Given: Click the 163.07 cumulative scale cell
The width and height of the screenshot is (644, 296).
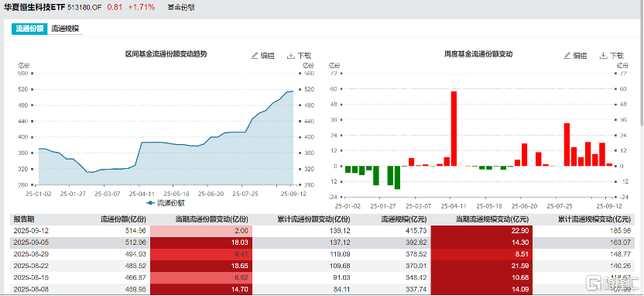Looking at the screenshot, I should click(x=620, y=242).
